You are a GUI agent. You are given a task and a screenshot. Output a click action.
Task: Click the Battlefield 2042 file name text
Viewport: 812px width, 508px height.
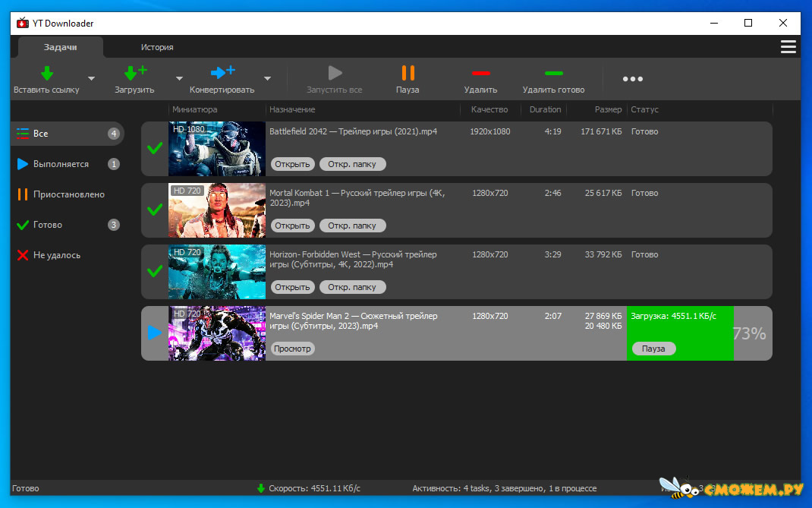353,131
